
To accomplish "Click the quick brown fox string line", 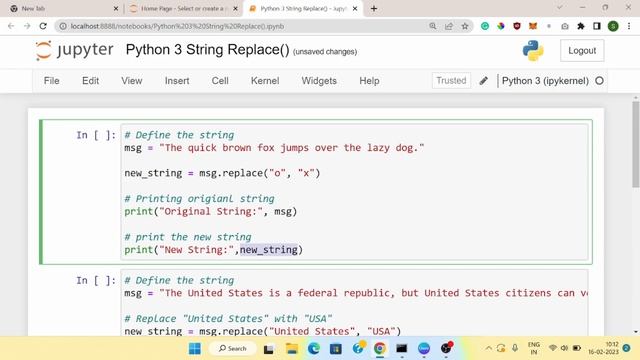I will [274, 148].
